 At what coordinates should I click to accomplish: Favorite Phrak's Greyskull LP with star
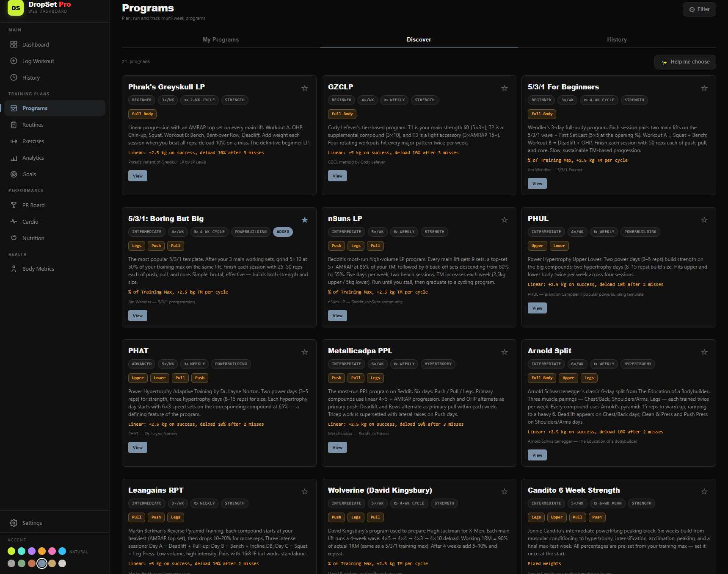[305, 88]
